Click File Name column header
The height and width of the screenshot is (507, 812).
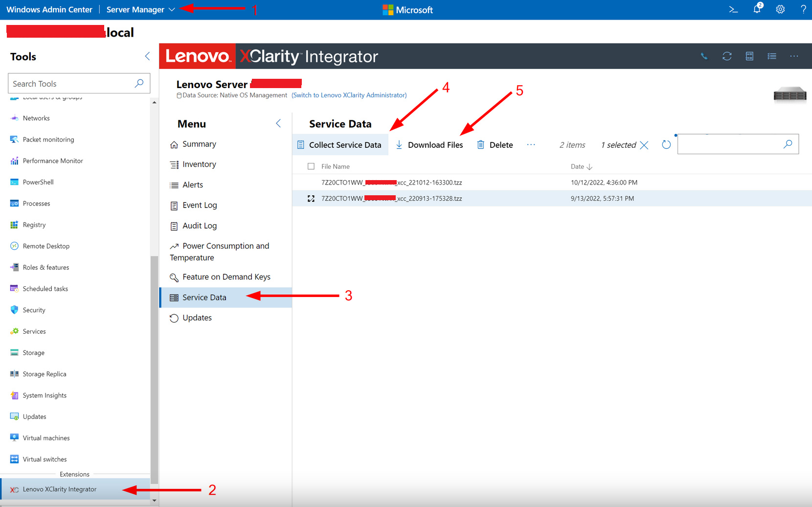(x=336, y=166)
